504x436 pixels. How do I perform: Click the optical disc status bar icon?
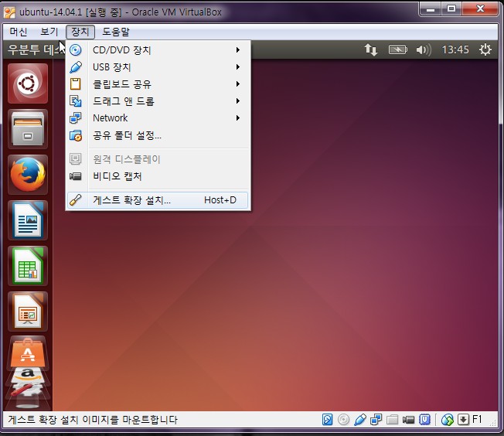(x=344, y=420)
